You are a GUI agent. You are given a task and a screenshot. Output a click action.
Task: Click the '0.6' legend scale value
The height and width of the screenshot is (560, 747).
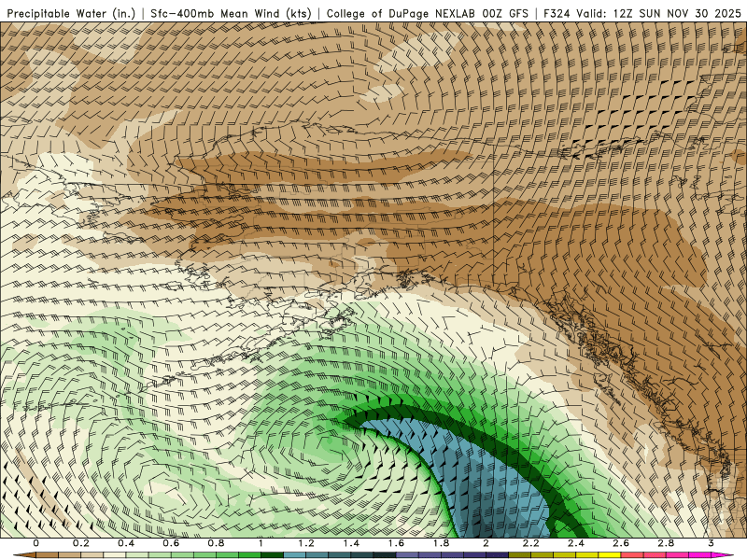pyautogui.click(x=171, y=543)
